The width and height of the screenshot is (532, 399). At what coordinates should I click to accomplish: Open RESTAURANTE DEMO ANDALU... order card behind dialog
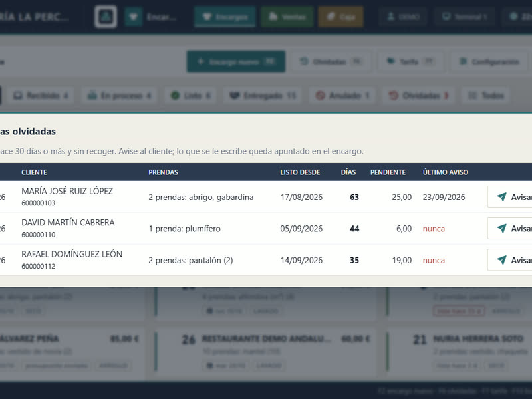pyautogui.click(x=265, y=352)
